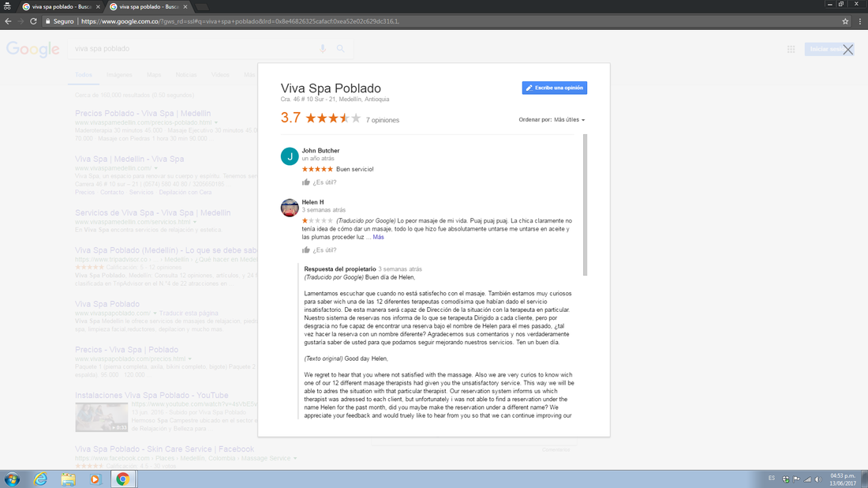Bookmark this page with the star icon
Viewport: 868px width, 488px height.
(x=845, y=21)
